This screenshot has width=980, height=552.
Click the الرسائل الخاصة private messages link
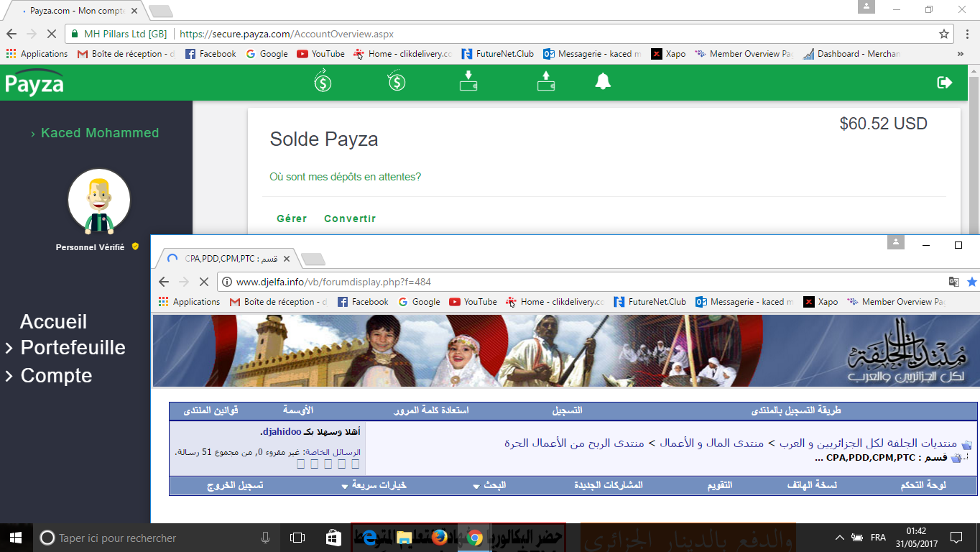tap(332, 452)
